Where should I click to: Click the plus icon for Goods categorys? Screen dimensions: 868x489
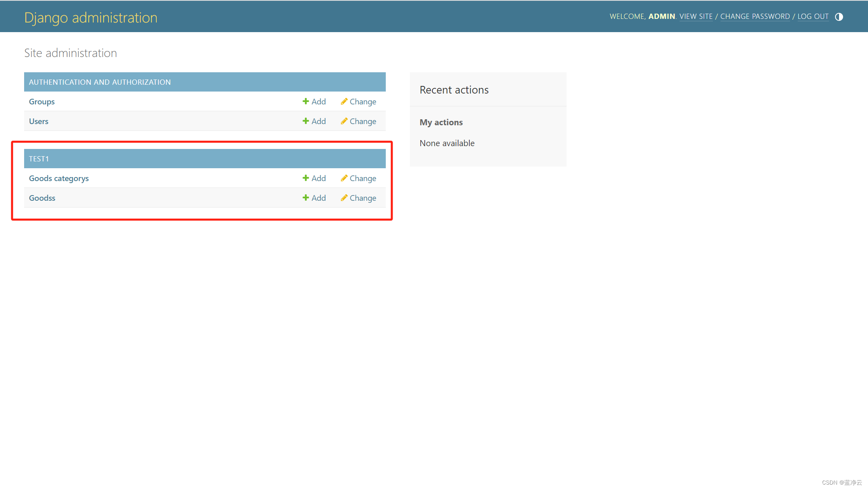point(305,178)
